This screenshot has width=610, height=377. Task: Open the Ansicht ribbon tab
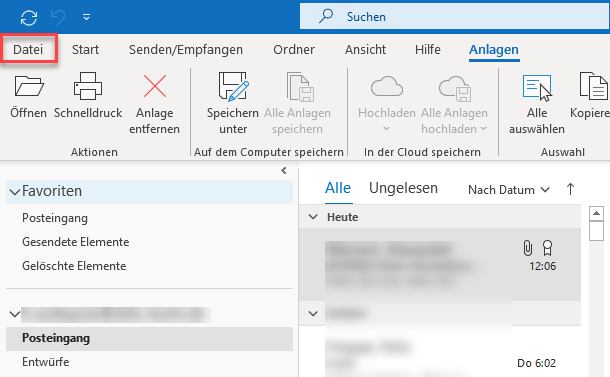point(365,49)
